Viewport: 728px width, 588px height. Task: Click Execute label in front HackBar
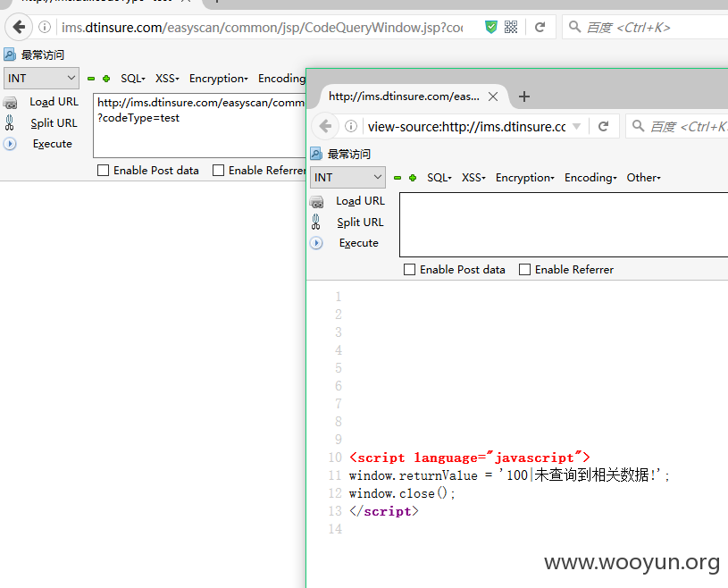[x=359, y=243]
